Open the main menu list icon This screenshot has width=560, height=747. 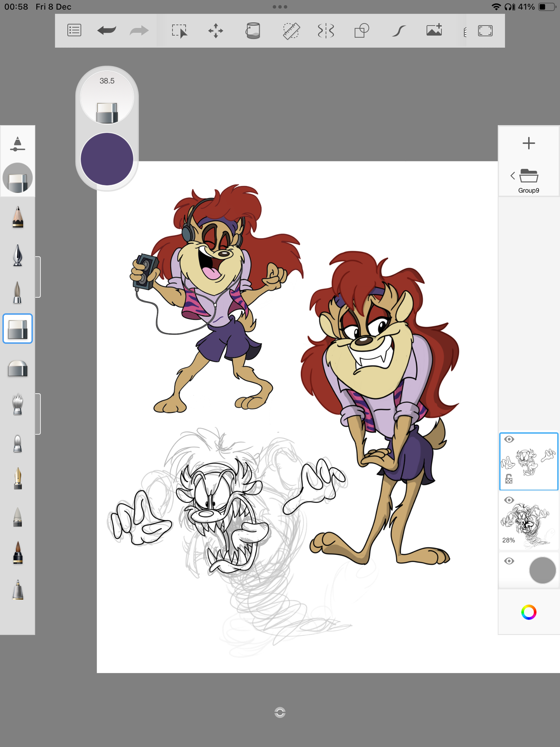point(74,30)
